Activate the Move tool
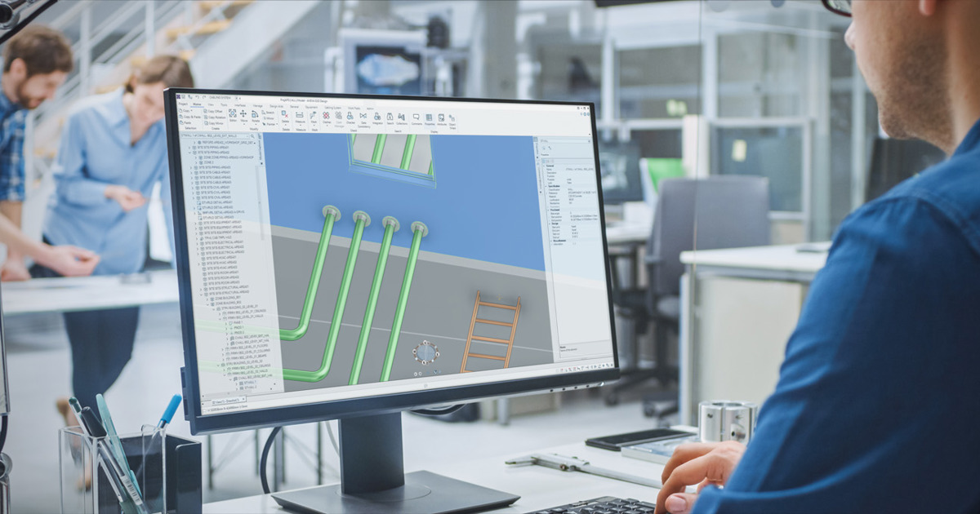The image size is (980, 514). (x=243, y=116)
